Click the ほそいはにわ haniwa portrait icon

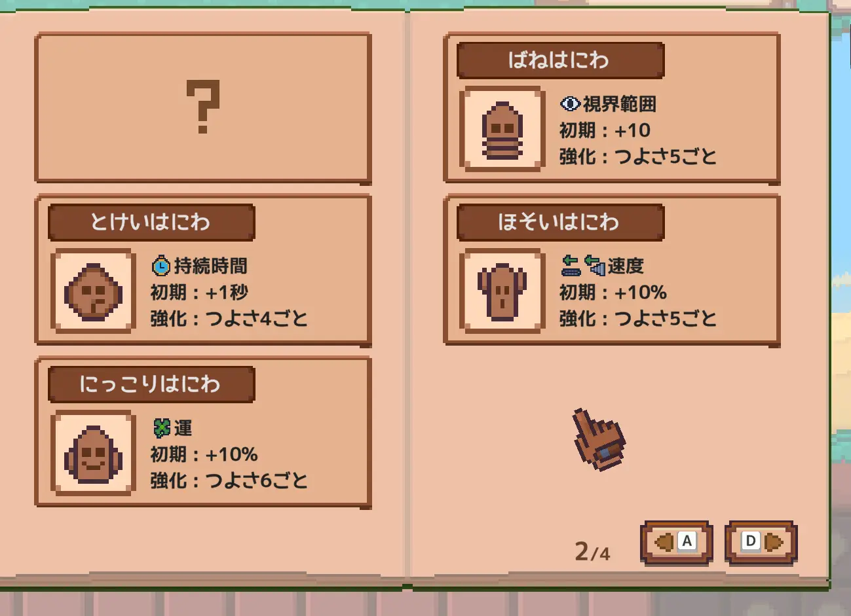502,291
